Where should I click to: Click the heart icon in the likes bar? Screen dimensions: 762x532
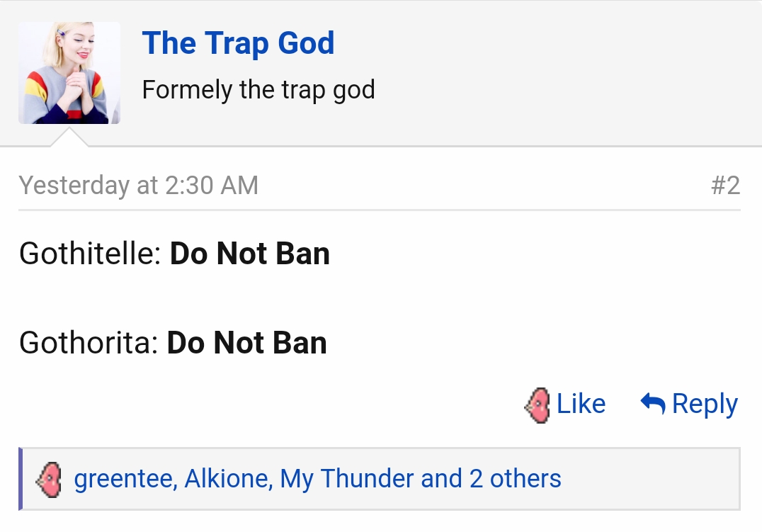pos(49,480)
